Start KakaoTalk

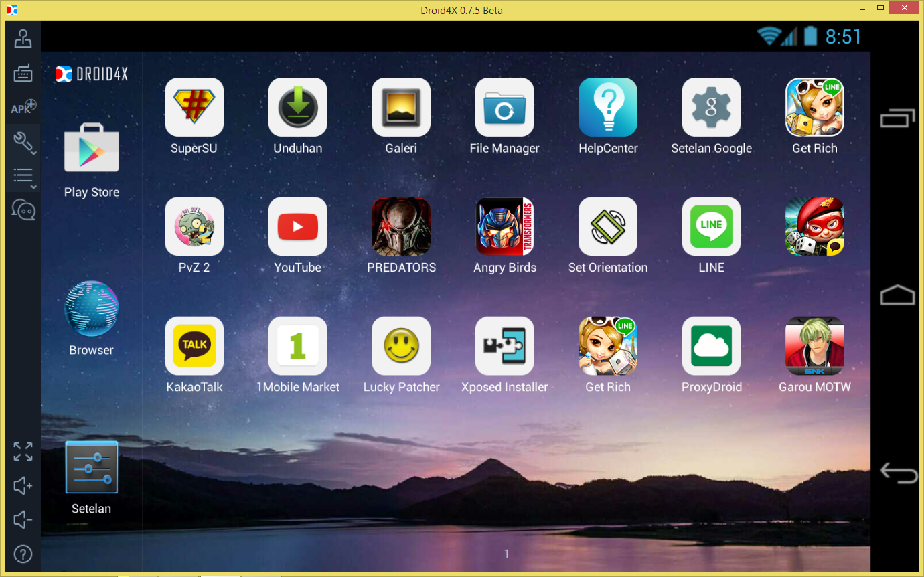(x=194, y=346)
